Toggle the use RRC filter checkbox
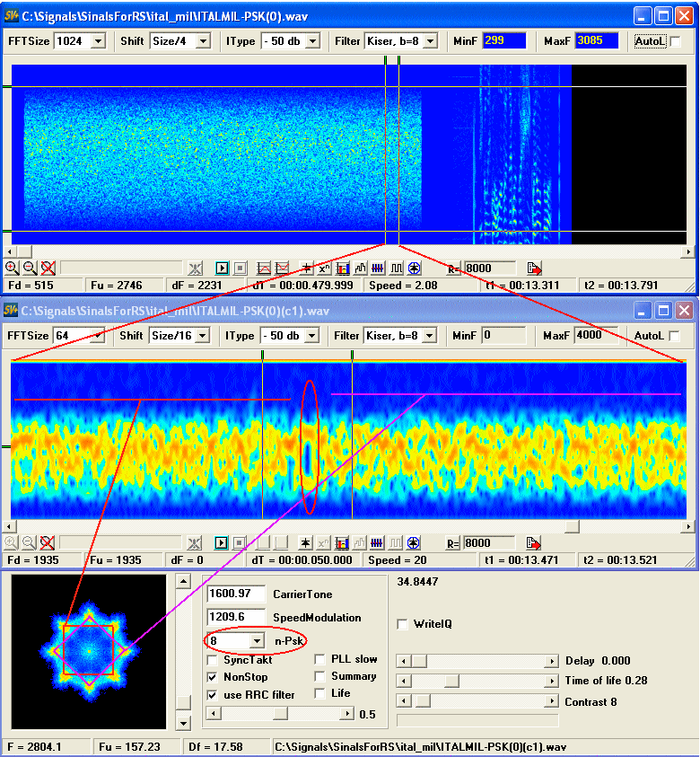700x757 pixels. tap(213, 694)
